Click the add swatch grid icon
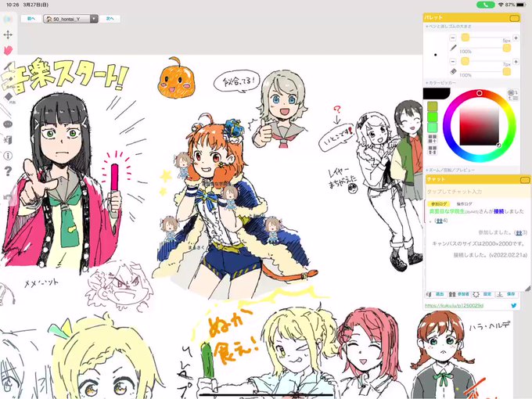This screenshot has height=399, width=532. pyautogui.click(x=432, y=138)
